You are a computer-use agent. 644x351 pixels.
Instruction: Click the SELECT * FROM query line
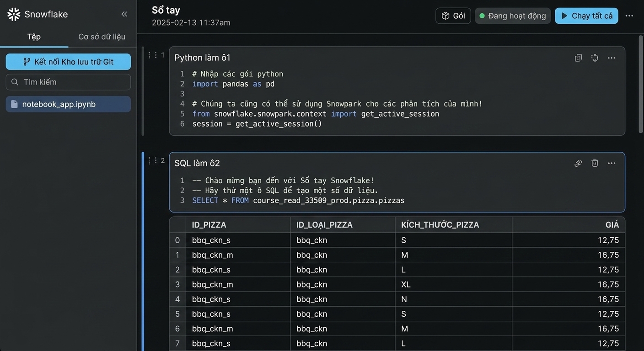tap(298, 201)
